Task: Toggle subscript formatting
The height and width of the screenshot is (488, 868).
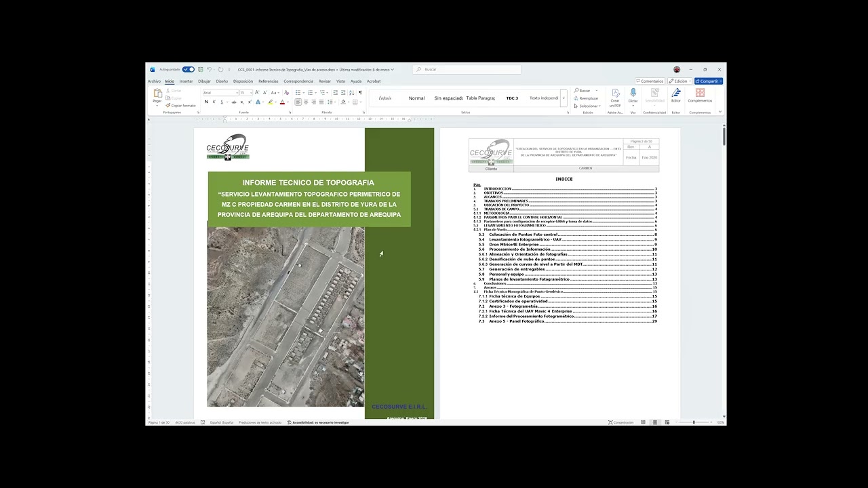Action: click(x=242, y=102)
